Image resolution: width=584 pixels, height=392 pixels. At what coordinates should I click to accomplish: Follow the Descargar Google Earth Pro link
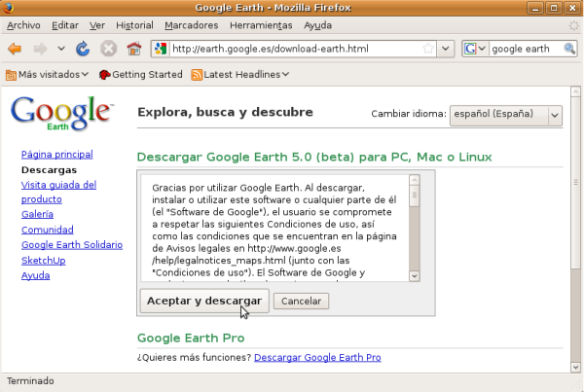pos(317,358)
